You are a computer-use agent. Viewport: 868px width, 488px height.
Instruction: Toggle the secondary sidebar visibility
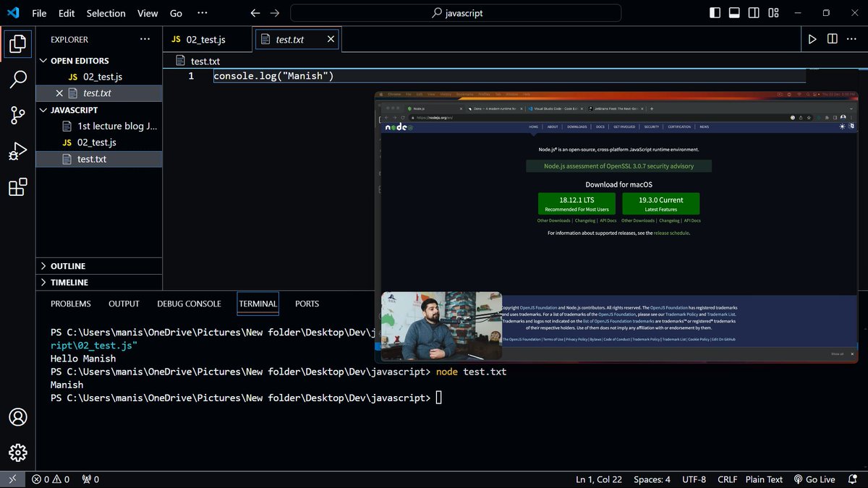(x=753, y=12)
